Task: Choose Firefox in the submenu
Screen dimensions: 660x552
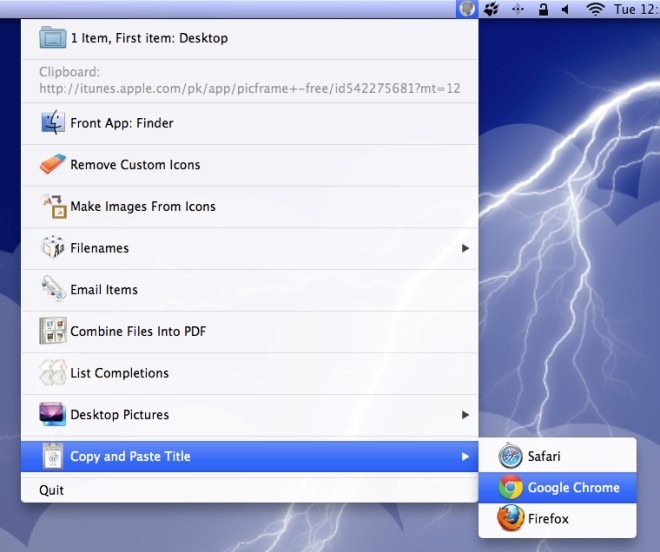Action: pyautogui.click(x=557, y=519)
